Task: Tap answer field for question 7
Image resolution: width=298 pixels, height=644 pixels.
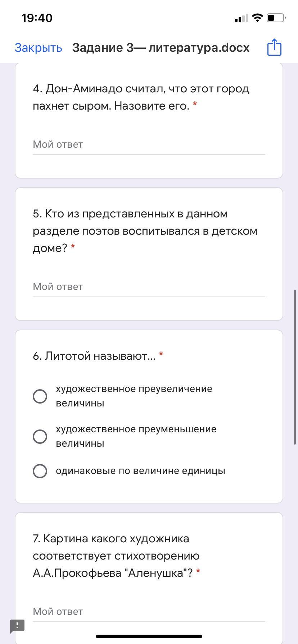Action: click(149, 612)
